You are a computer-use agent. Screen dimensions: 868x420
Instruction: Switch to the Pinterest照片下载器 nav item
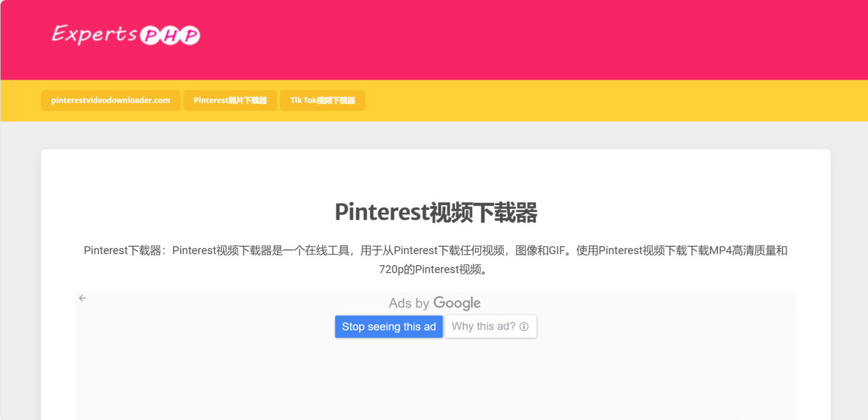click(x=230, y=100)
